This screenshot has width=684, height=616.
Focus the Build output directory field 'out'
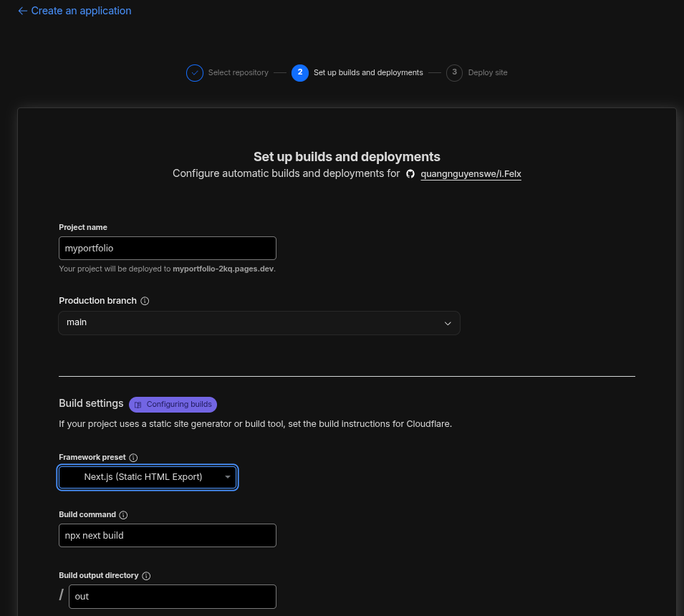173,597
